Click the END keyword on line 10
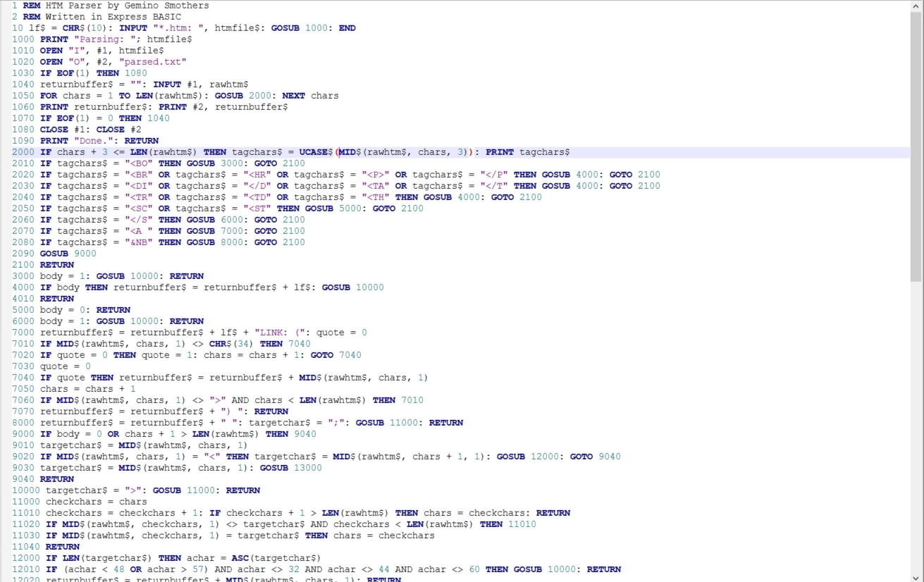Image resolution: width=924 pixels, height=582 pixels. 347,28
